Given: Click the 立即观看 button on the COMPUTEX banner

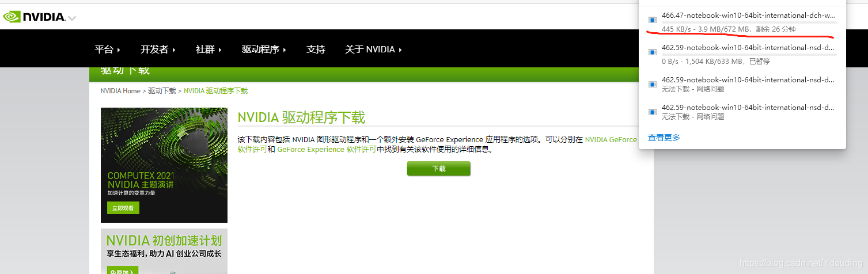Looking at the screenshot, I should point(123,208).
